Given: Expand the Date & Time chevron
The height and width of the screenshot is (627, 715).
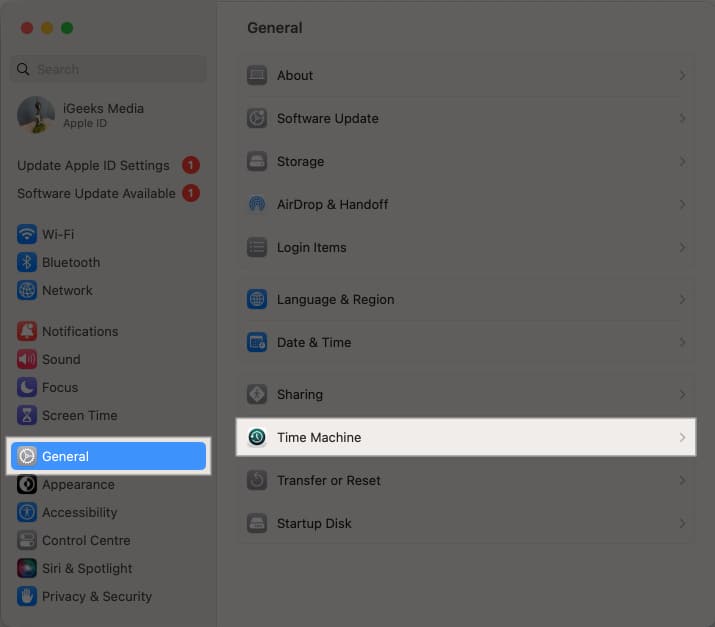Looking at the screenshot, I should (682, 342).
